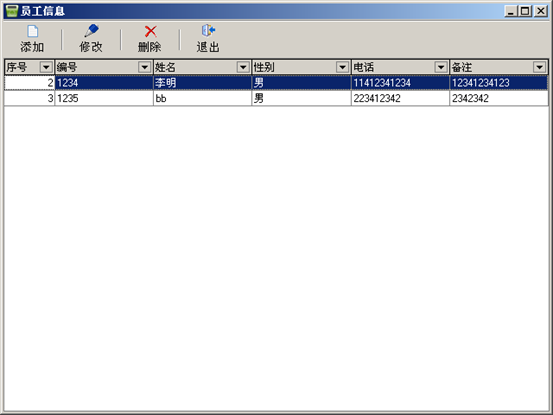Open the 性别 column filter dropdown
Screen dimensions: 553x415
coord(342,67)
